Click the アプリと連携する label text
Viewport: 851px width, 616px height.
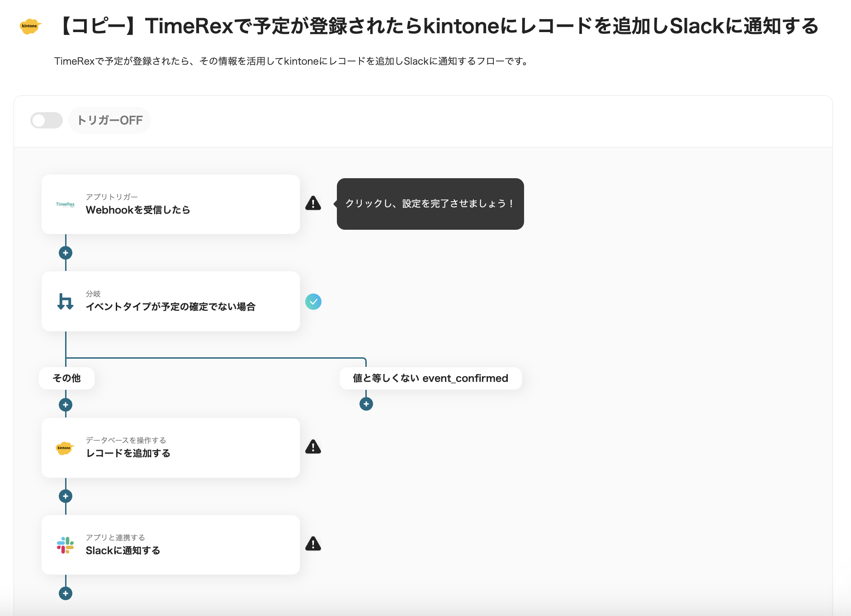pos(115,537)
